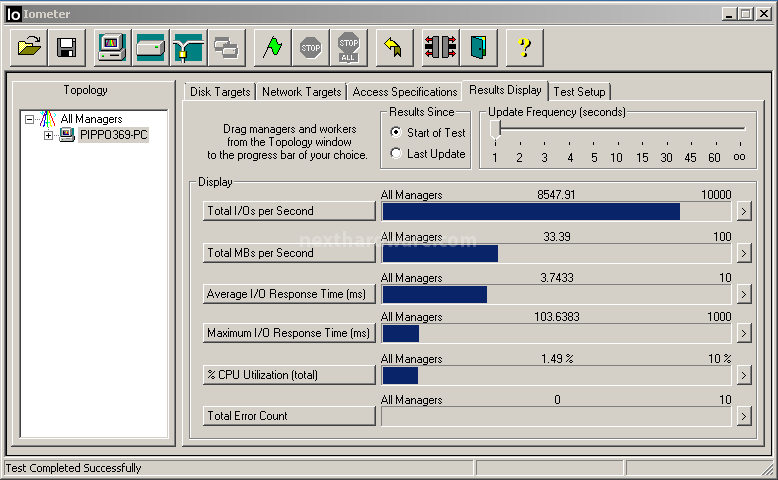Select All Managers in the Topology tree
The height and width of the screenshot is (480, 778).
[91, 119]
